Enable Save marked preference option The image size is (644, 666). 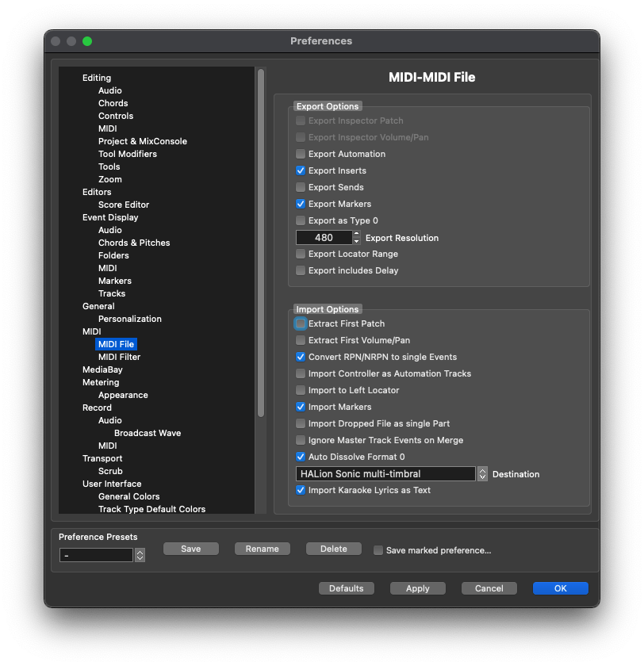(x=378, y=550)
